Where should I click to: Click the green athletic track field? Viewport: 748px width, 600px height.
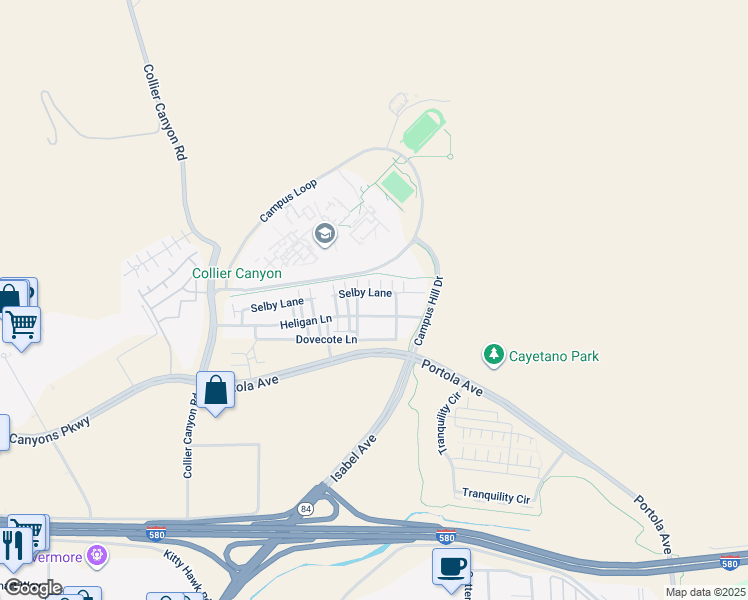[x=424, y=131]
